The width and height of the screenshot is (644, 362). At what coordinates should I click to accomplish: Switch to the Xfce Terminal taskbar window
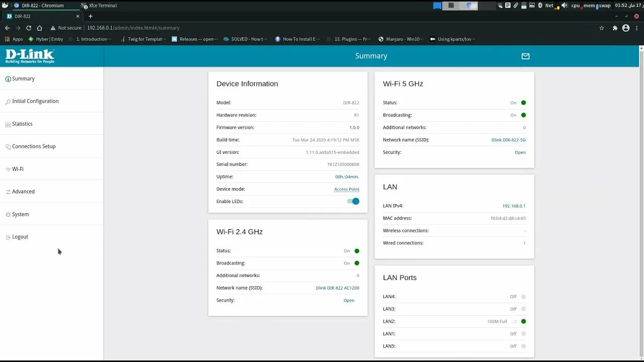(x=99, y=6)
